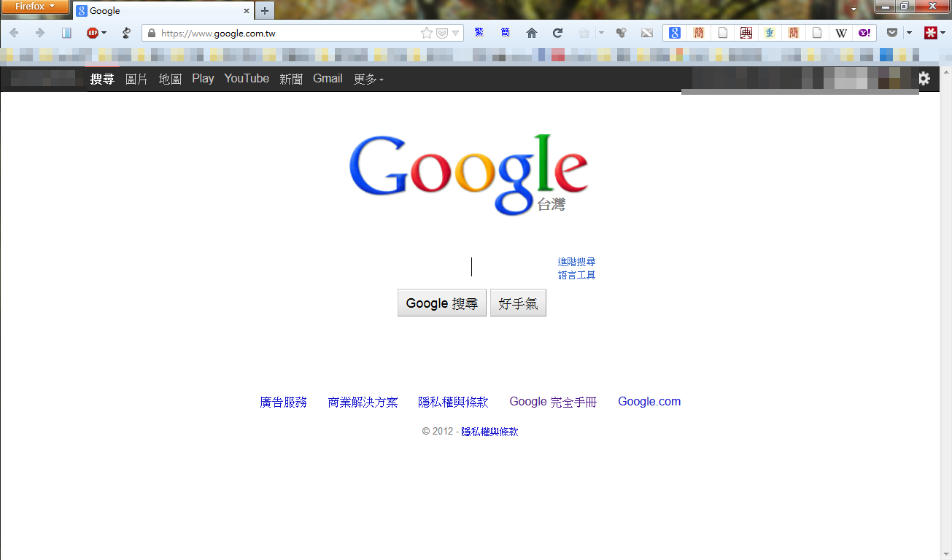952x560 pixels.
Task: Open the blank page bookmark before Wikipedia
Action: click(x=817, y=33)
